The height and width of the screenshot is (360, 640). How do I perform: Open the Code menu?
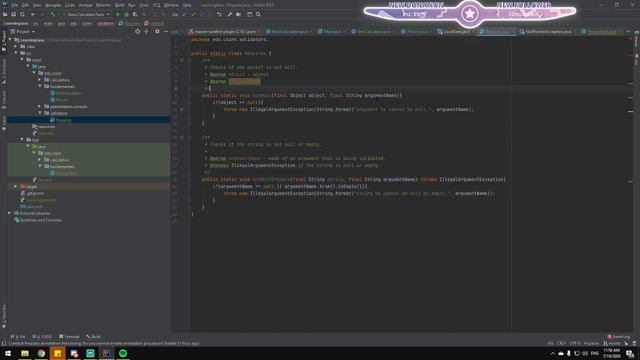click(x=70, y=5)
